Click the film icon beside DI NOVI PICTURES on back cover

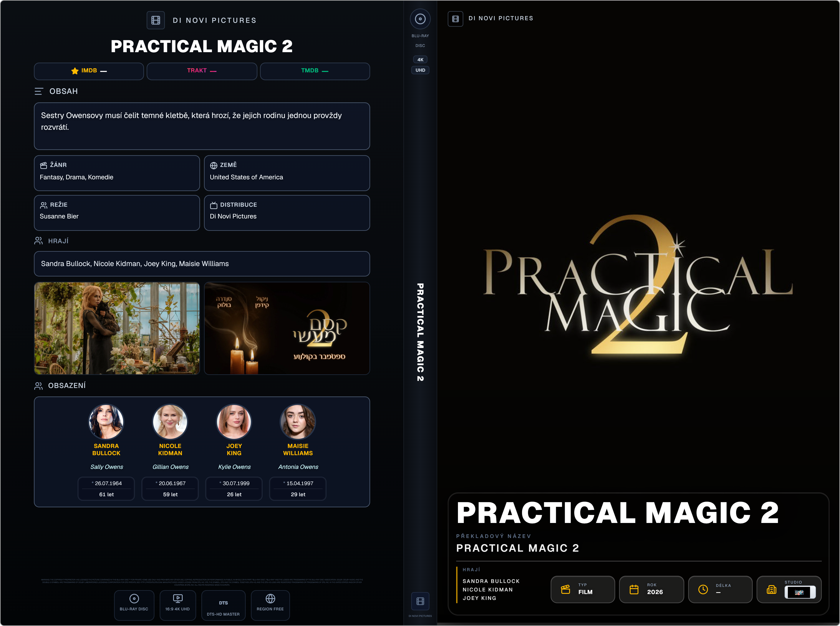tap(156, 20)
